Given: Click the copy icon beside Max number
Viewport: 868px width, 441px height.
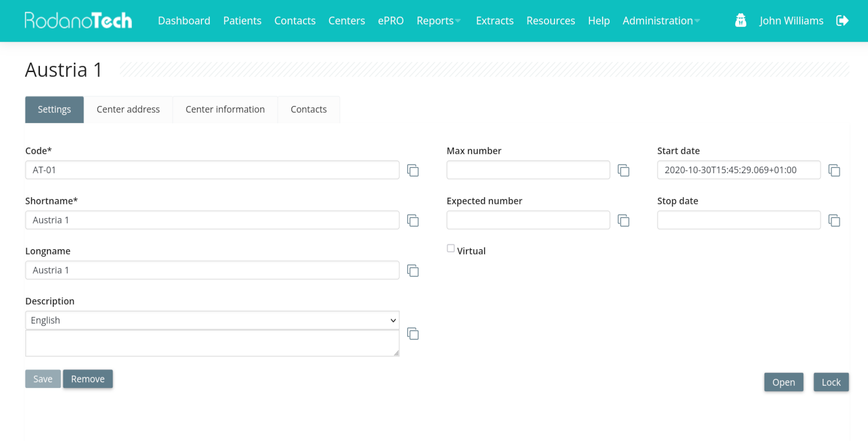Looking at the screenshot, I should pos(623,170).
